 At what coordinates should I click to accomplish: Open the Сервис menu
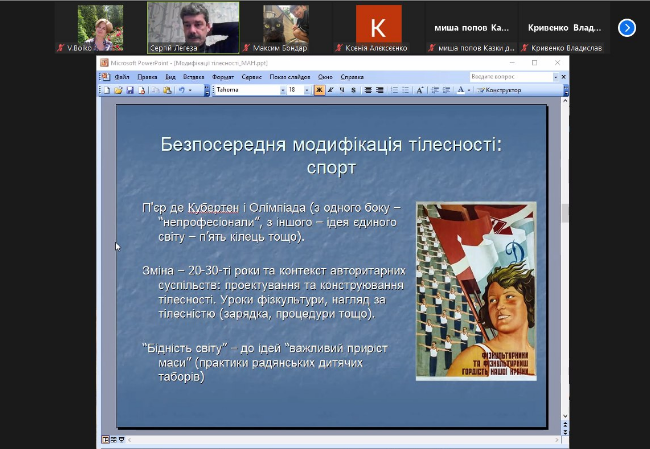pyautogui.click(x=252, y=77)
